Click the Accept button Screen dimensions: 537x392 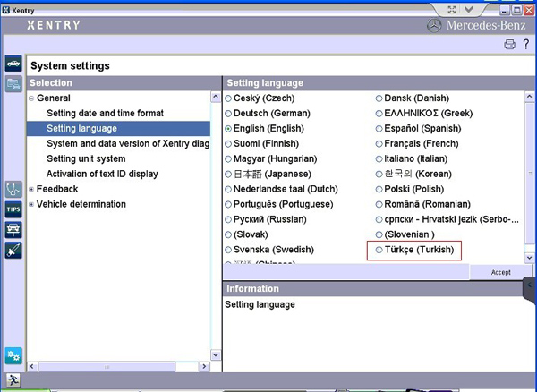tap(500, 272)
